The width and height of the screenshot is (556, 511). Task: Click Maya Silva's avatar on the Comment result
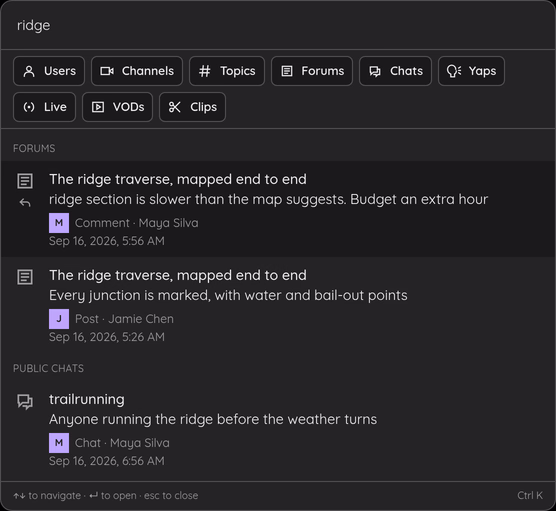tap(59, 223)
